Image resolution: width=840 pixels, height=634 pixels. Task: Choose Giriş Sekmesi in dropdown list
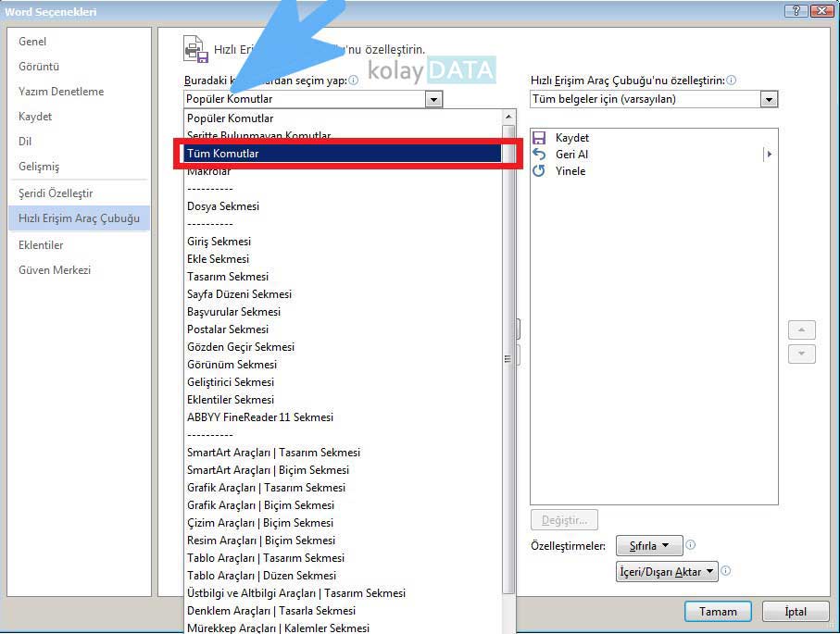point(219,242)
